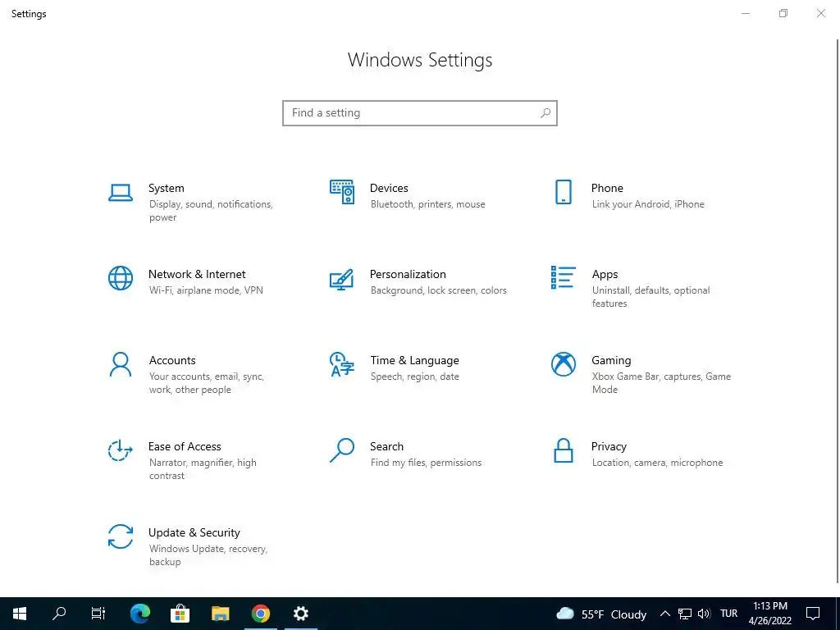840x630 pixels.
Task: Click 'Link your Android, iPhone' text
Action: click(648, 204)
